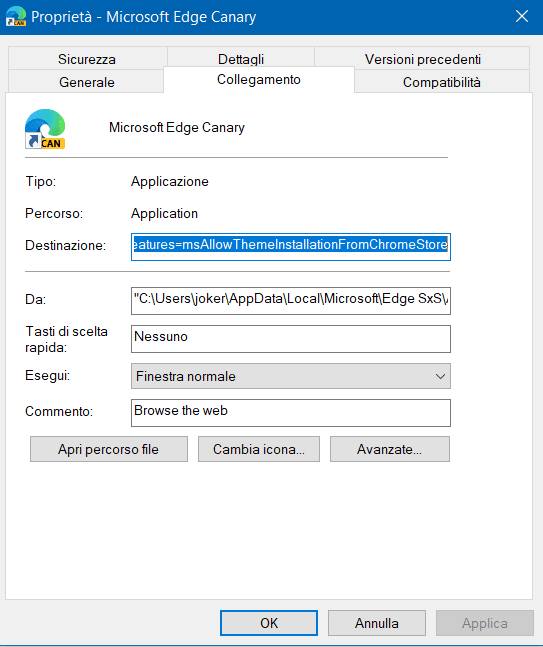
Task: Click the Commento label
Action: 59,411
